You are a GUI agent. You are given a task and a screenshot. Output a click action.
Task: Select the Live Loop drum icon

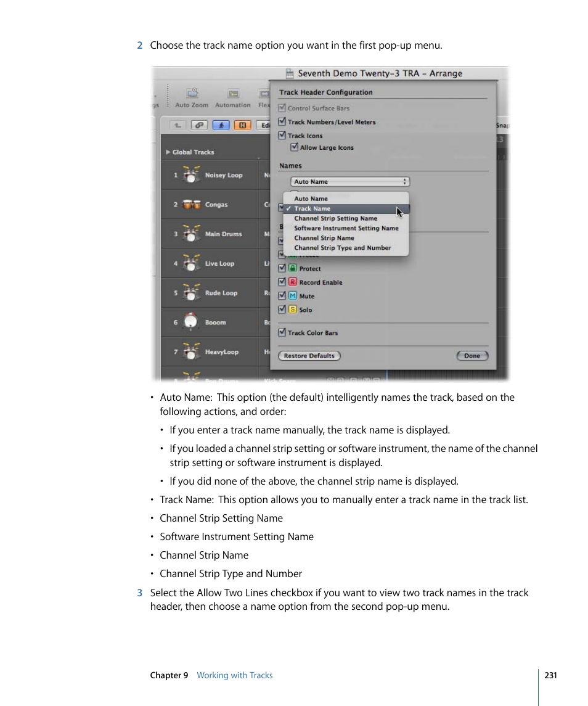point(191,263)
